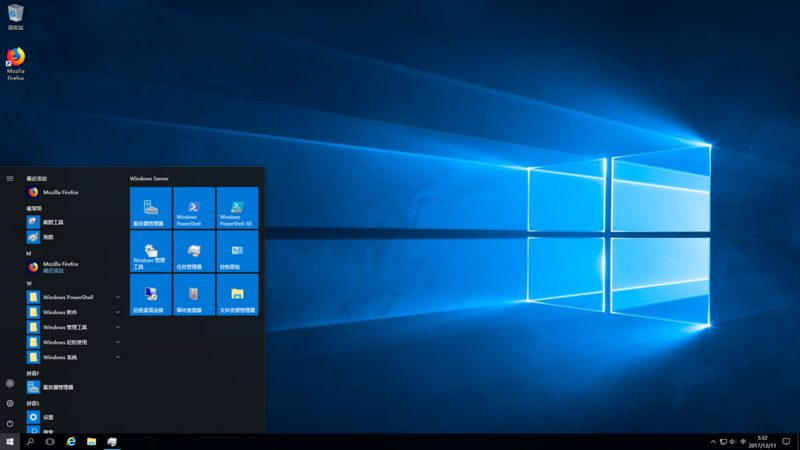The height and width of the screenshot is (450, 800).
Task: Open Task View from the taskbar
Action: [50, 442]
